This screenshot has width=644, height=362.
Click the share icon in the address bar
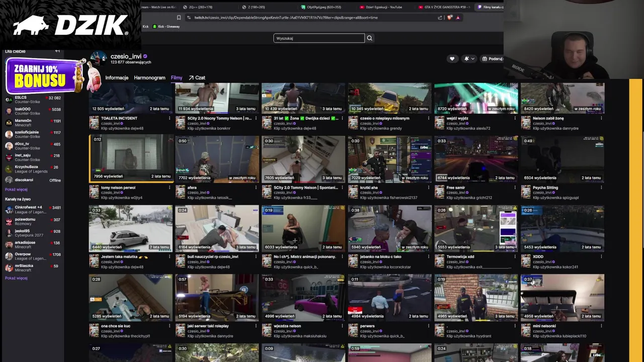point(440,18)
